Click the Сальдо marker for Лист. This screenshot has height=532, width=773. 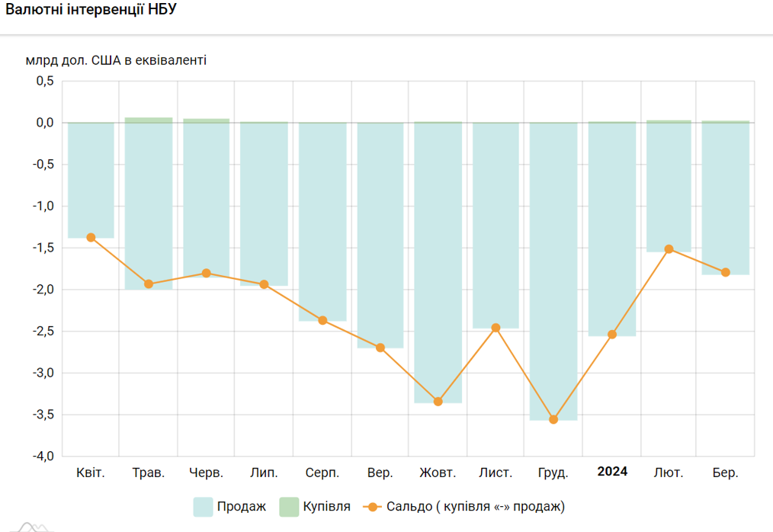click(x=496, y=328)
